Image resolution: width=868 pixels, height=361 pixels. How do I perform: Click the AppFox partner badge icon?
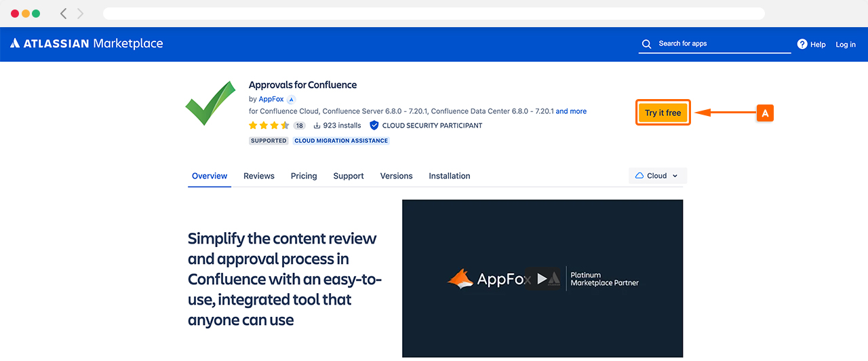(x=292, y=99)
